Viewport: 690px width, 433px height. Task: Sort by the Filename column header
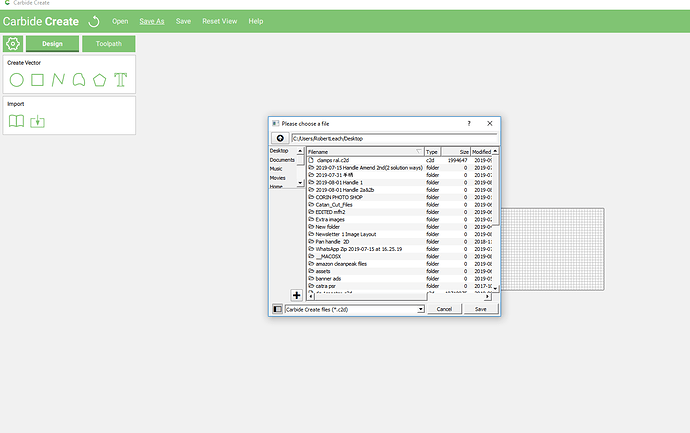(x=365, y=152)
